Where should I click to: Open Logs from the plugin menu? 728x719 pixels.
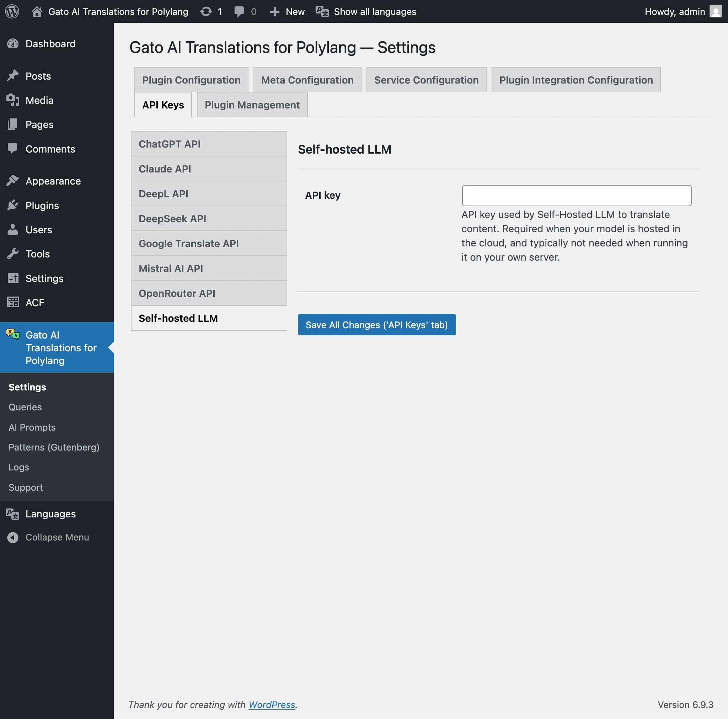[18, 467]
